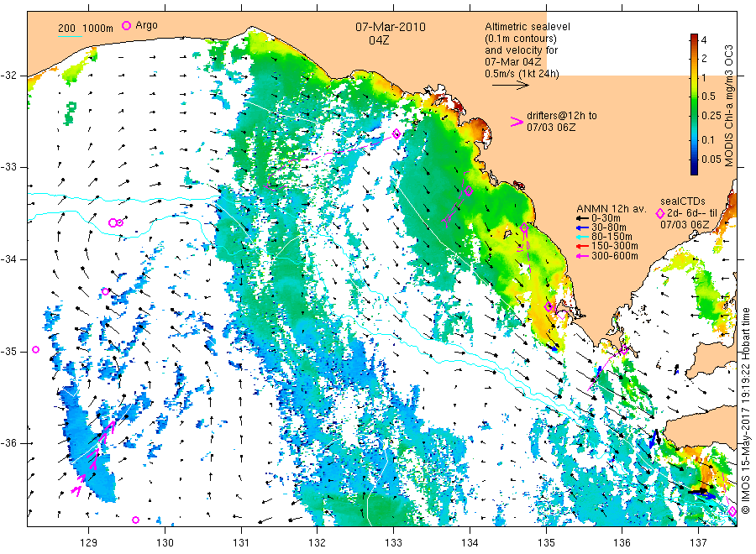Click the '150-300m' depth range legend text
The image size is (756, 554).
coord(615,246)
